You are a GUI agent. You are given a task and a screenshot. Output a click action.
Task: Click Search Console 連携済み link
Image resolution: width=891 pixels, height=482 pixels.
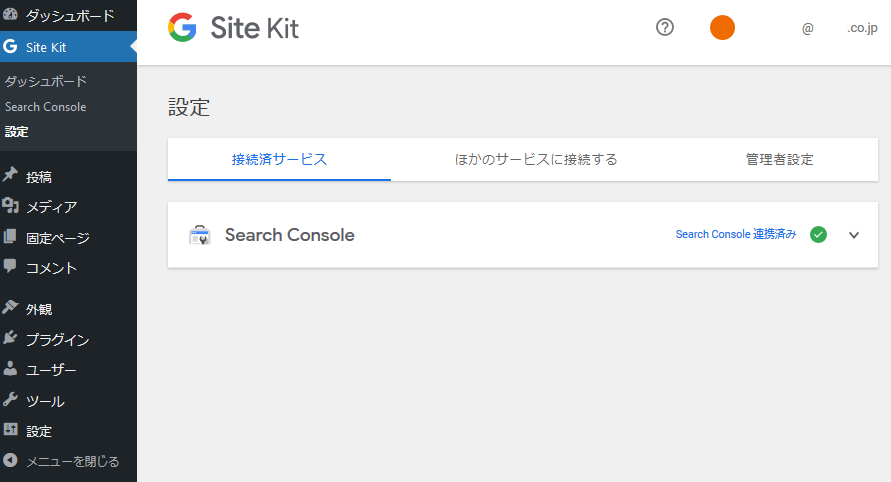pyautogui.click(x=736, y=235)
